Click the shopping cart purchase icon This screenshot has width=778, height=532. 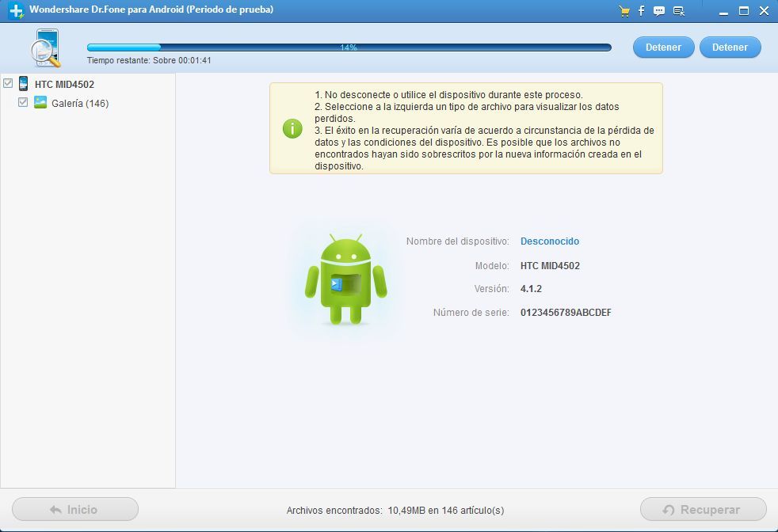point(624,11)
